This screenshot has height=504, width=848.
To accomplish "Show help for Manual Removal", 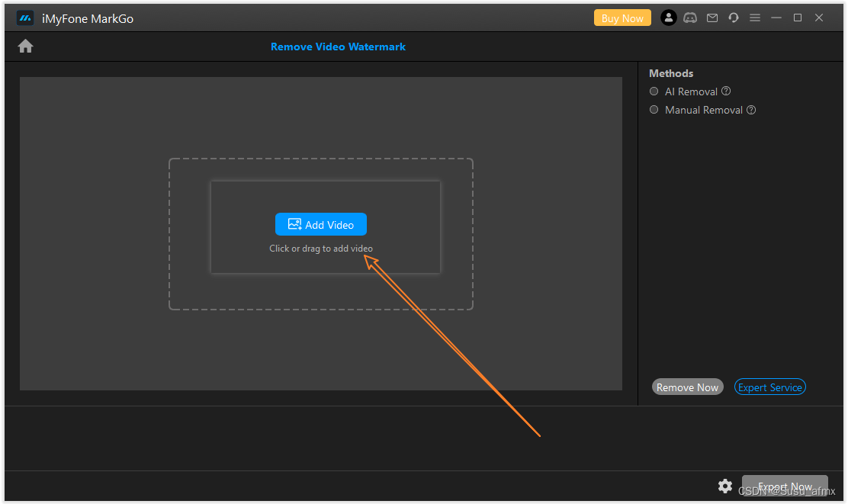I will pos(751,110).
